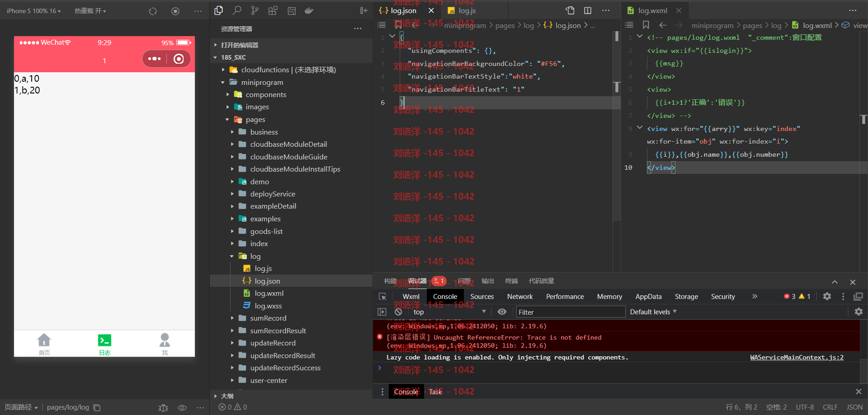Click the simulator stop/record icon
Viewport: 868px width, 415px height.
click(x=175, y=11)
